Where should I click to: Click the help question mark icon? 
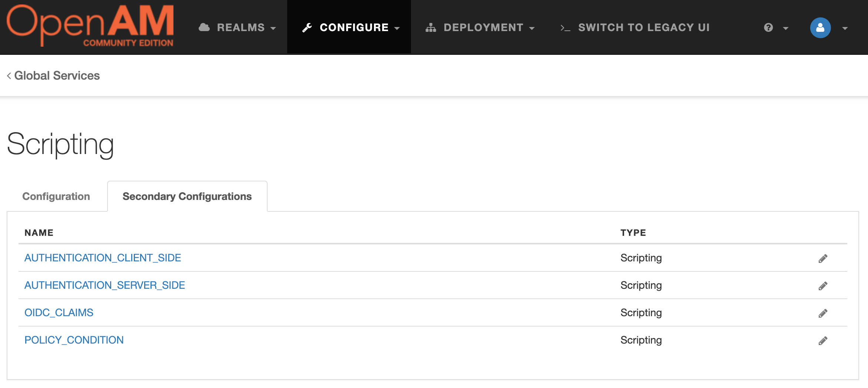pyautogui.click(x=768, y=28)
